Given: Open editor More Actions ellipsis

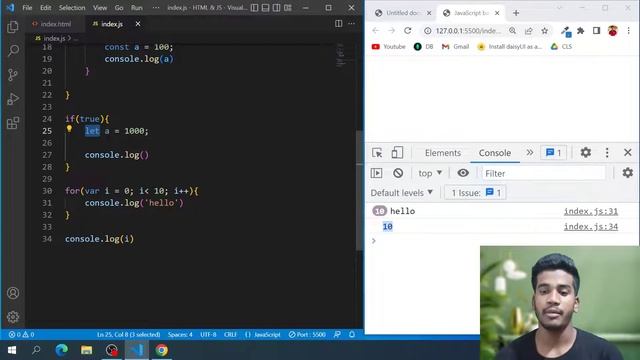Looking at the screenshot, I should tap(351, 24).
